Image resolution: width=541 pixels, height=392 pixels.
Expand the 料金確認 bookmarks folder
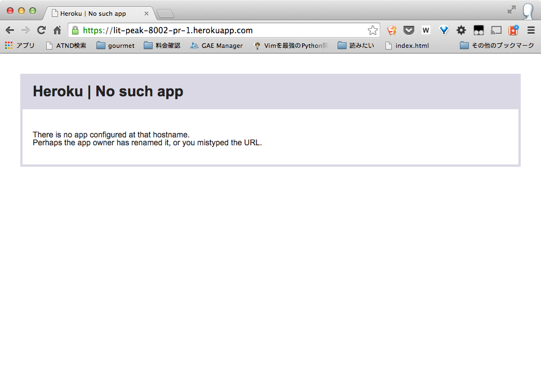point(162,46)
